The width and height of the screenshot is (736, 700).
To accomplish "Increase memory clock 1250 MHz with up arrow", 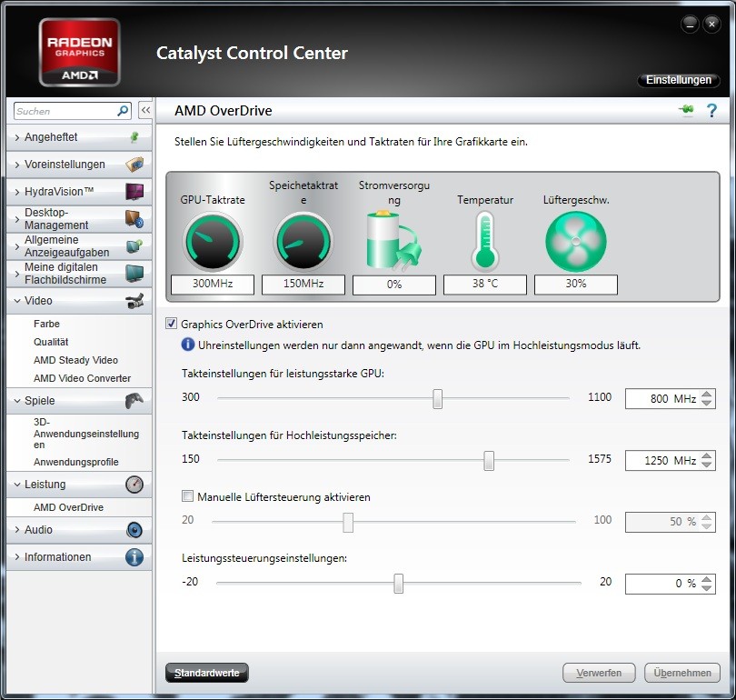I will (x=706, y=455).
